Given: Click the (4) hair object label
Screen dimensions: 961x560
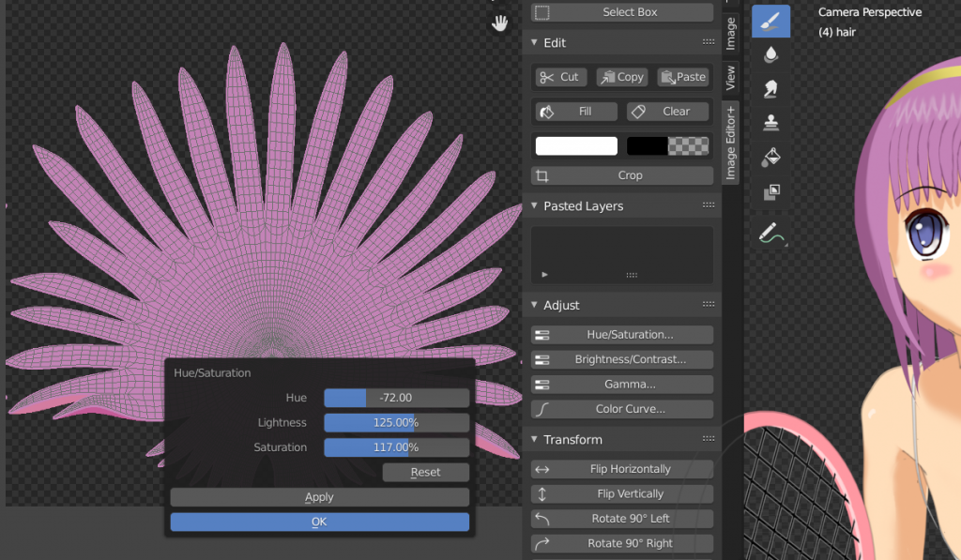Looking at the screenshot, I should pyautogui.click(x=836, y=32).
